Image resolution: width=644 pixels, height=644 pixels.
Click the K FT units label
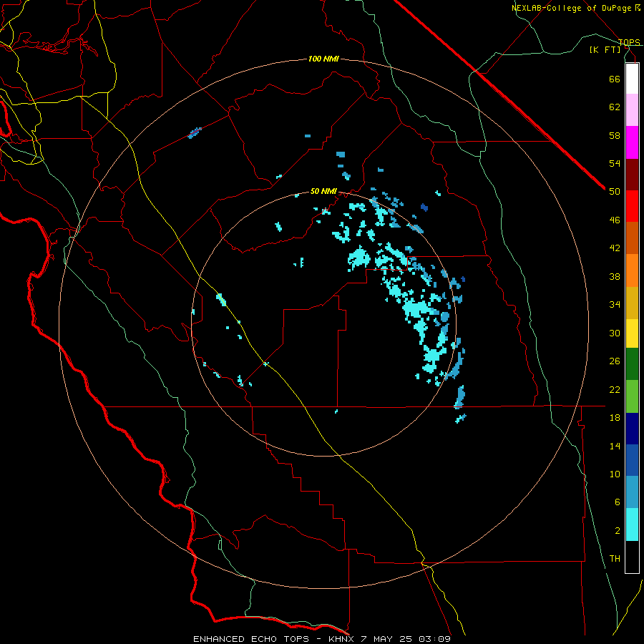point(605,49)
